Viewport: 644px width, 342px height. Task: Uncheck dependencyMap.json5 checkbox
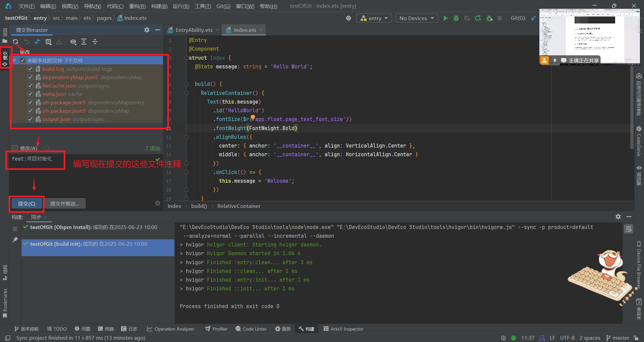[30, 77]
